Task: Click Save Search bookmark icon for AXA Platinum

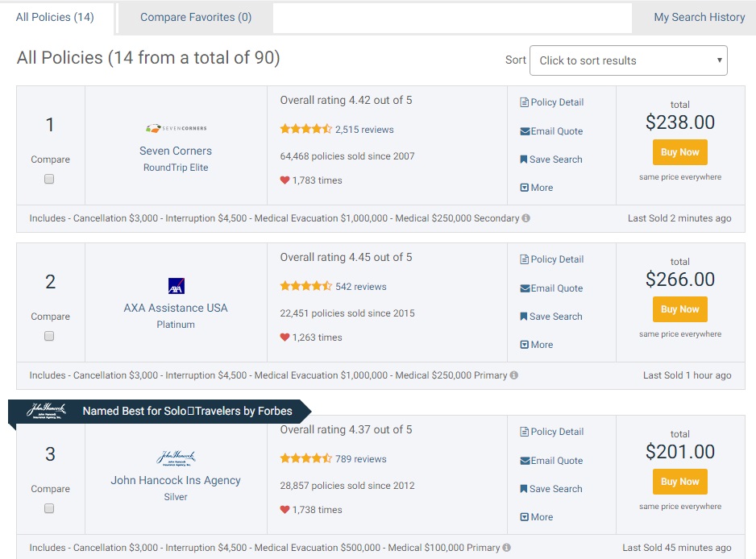Action: (x=524, y=316)
